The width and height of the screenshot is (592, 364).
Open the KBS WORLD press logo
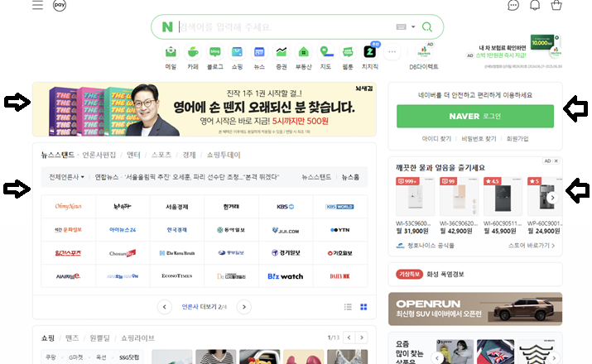[x=339, y=207]
